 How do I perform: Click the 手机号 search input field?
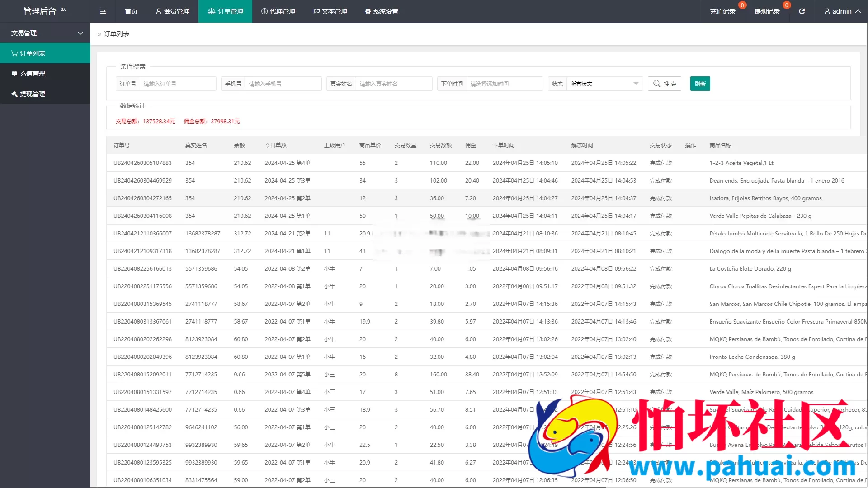[x=283, y=84]
